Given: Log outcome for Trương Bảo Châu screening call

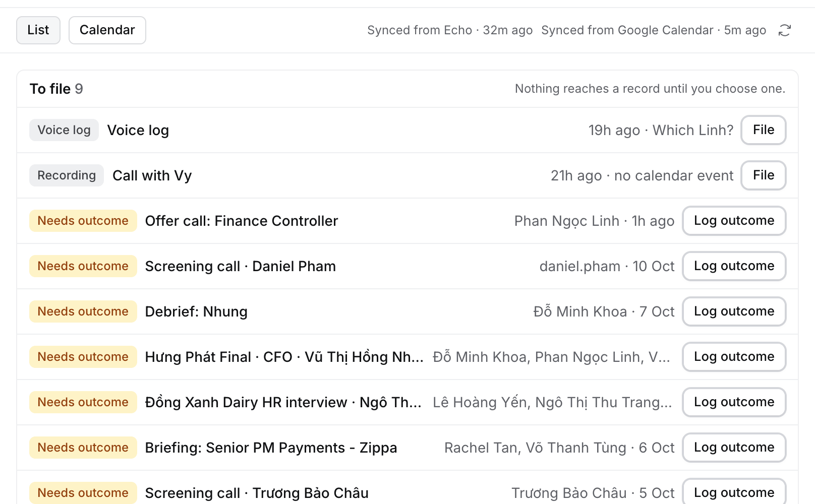Looking at the screenshot, I should 734,492.
